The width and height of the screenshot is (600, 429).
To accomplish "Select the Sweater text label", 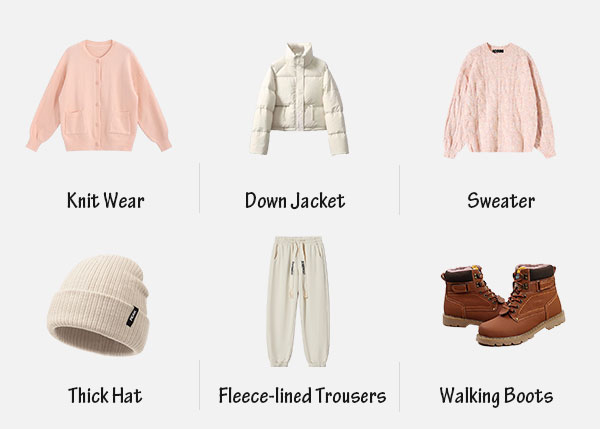I will tap(501, 201).
